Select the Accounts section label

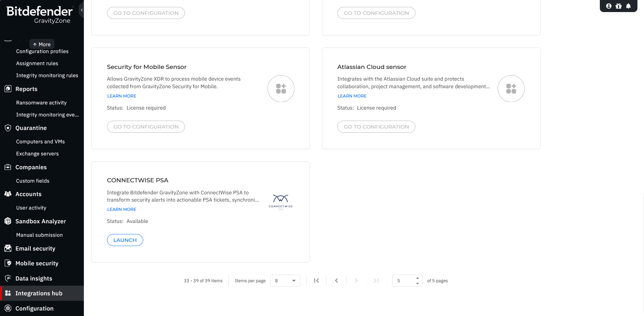tap(28, 194)
